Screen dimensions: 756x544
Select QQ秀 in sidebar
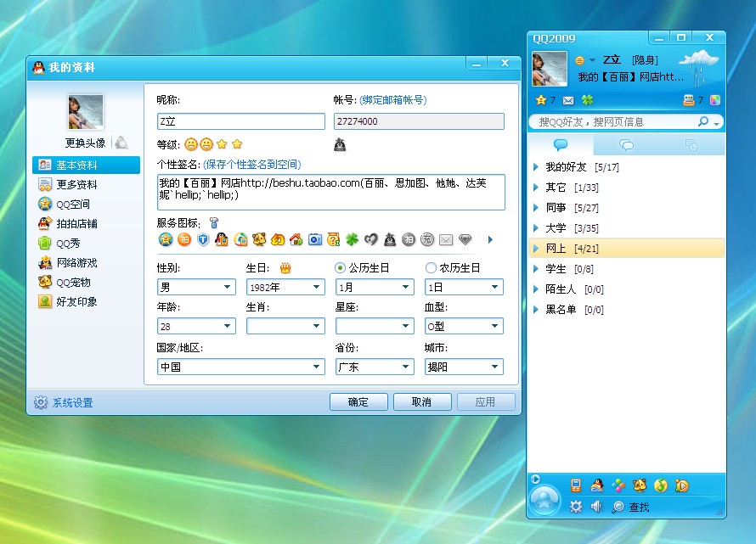(59, 244)
